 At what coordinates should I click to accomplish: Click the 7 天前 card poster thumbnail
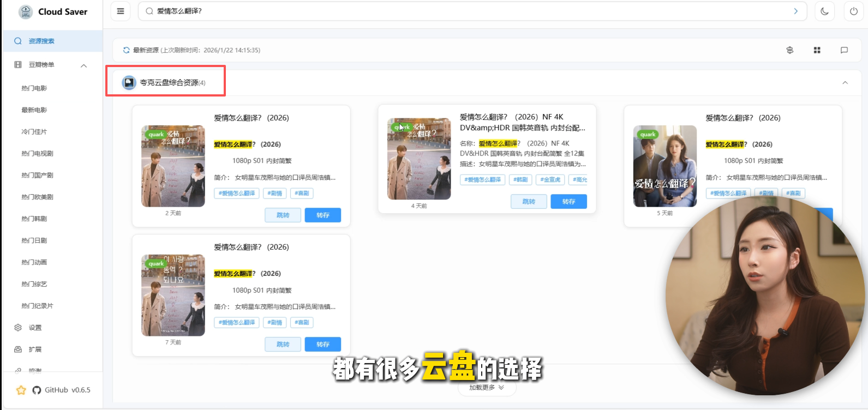(x=173, y=295)
